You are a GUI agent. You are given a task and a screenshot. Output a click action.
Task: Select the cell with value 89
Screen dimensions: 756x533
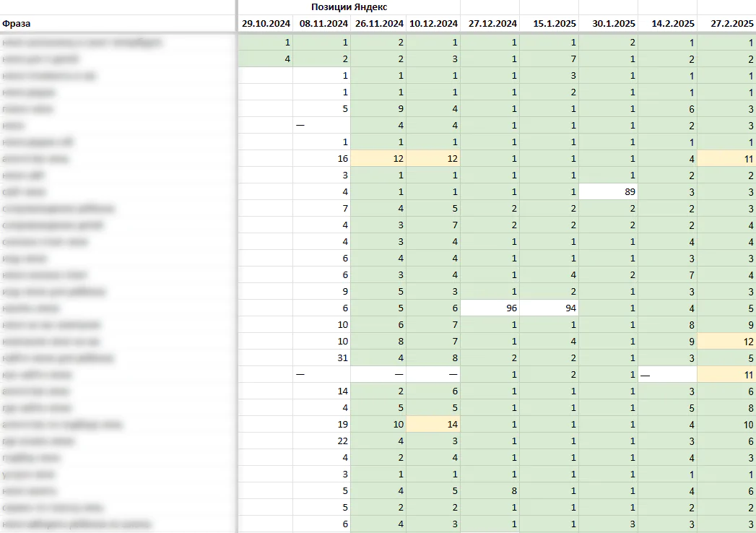point(608,192)
